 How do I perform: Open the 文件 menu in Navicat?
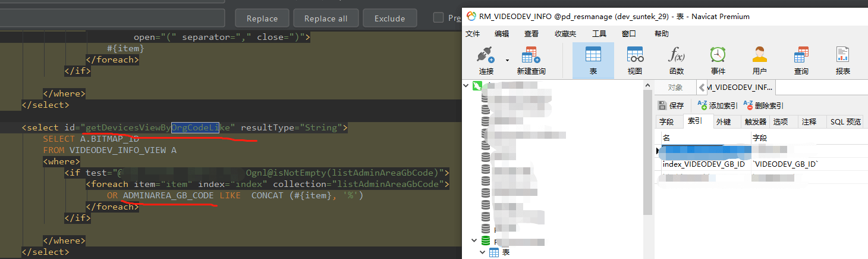(x=473, y=34)
